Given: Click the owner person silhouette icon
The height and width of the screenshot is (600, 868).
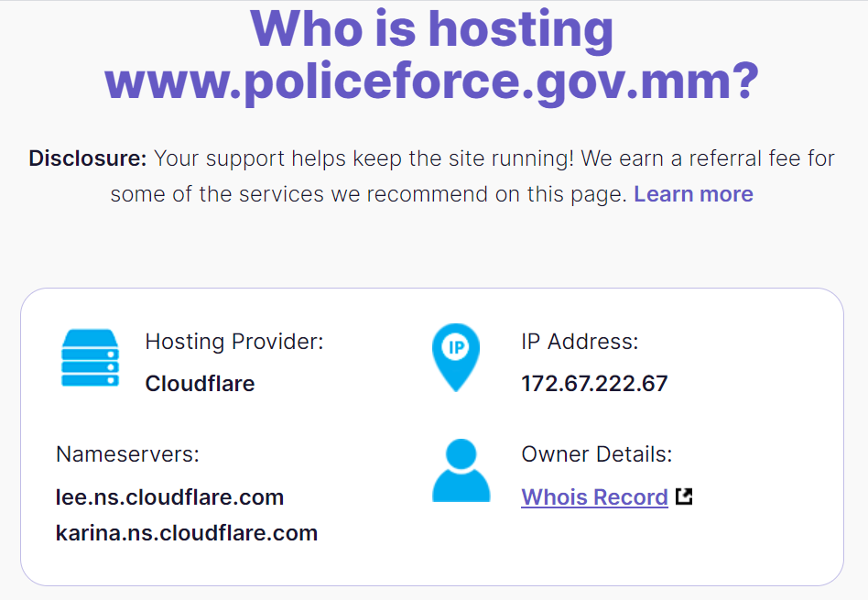Looking at the screenshot, I should tap(461, 470).
